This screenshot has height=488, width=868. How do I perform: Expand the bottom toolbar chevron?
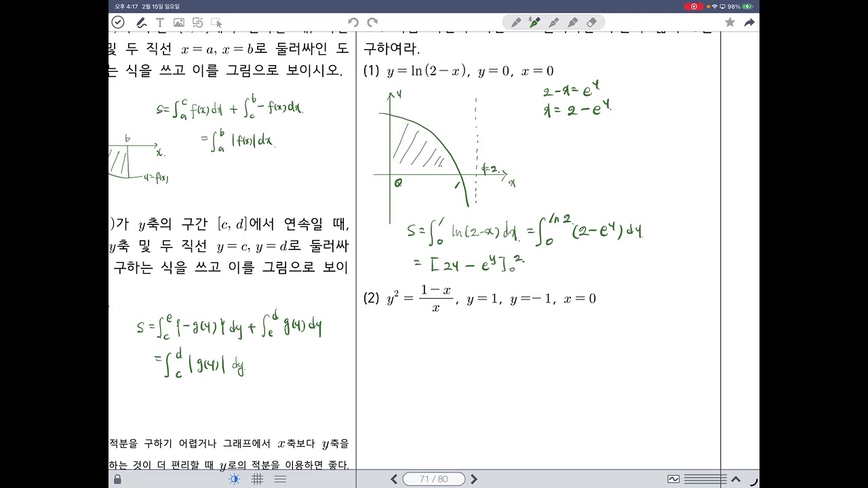736,479
